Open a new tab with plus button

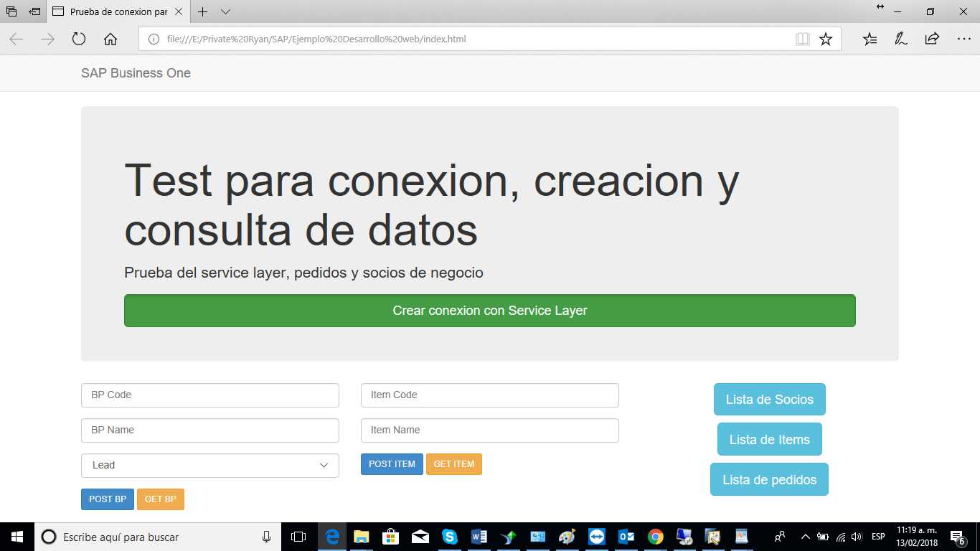click(x=203, y=11)
